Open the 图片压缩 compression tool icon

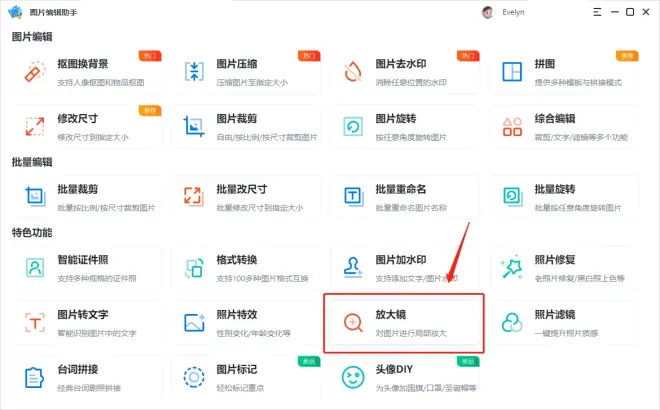tap(194, 72)
